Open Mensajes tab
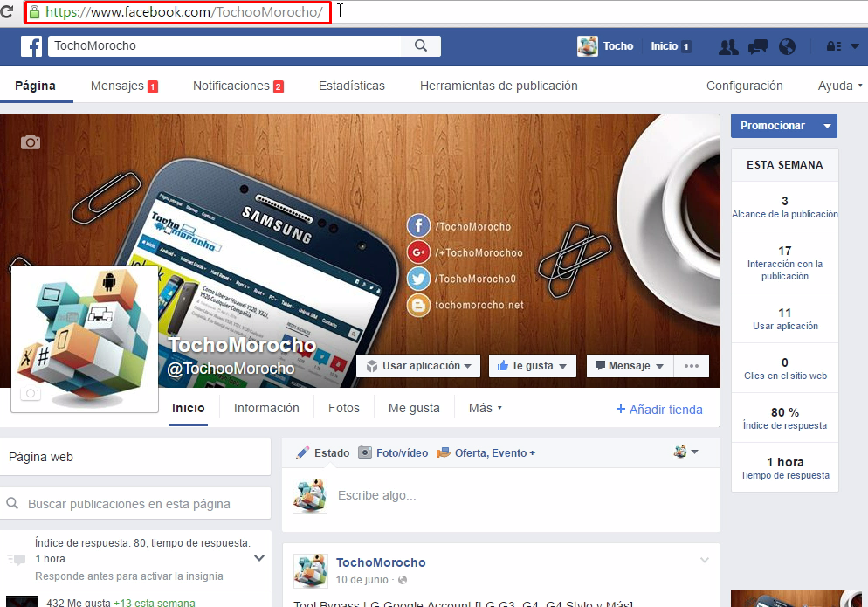The height and width of the screenshot is (607, 868). [124, 86]
